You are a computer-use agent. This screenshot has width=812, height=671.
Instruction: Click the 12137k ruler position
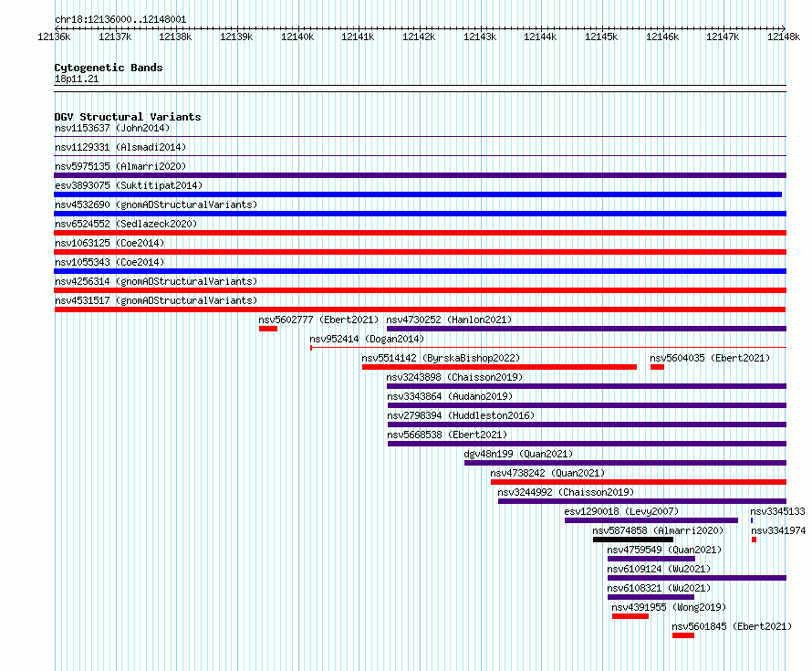tap(115, 37)
